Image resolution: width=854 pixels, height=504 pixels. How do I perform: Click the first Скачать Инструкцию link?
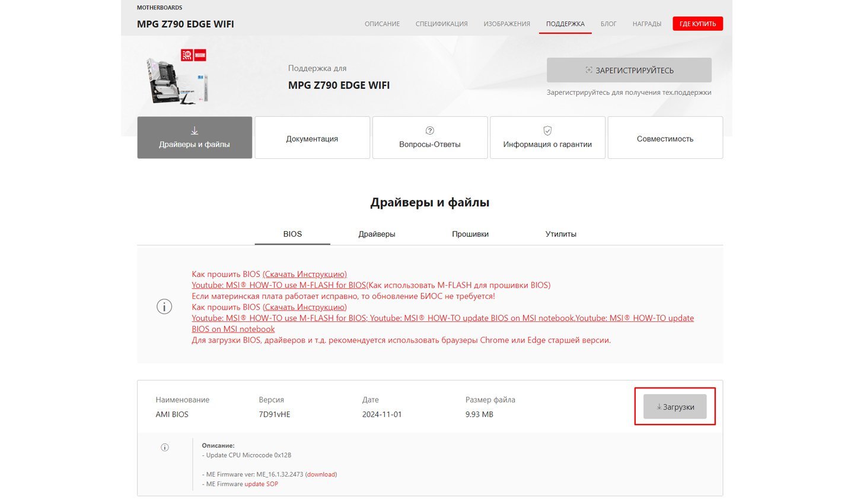pos(305,275)
